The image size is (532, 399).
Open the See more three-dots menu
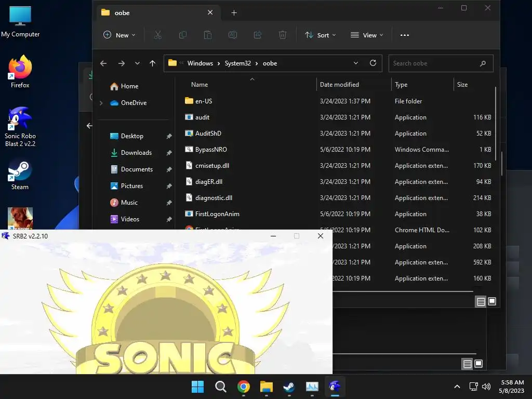tap(404, 35)
